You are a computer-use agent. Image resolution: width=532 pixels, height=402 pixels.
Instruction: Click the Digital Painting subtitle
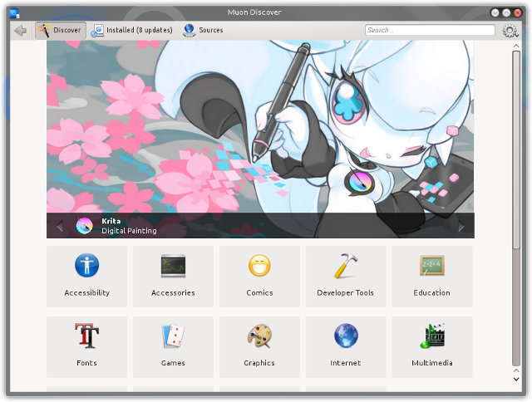pos(130,231)
